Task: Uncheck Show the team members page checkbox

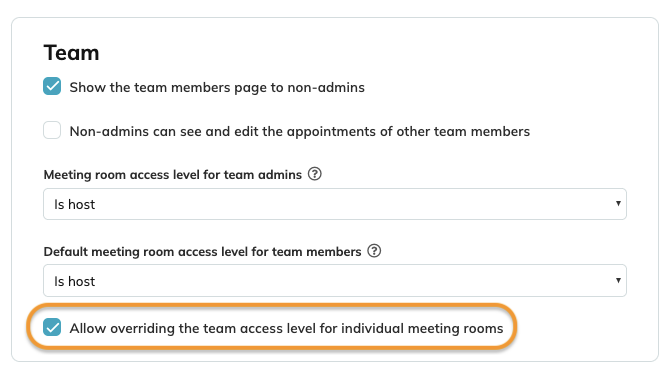Action: (x=52, y=86)
